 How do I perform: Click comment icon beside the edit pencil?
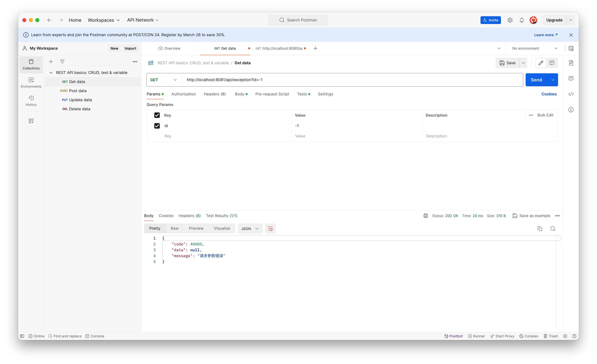(x=552, y=63)
